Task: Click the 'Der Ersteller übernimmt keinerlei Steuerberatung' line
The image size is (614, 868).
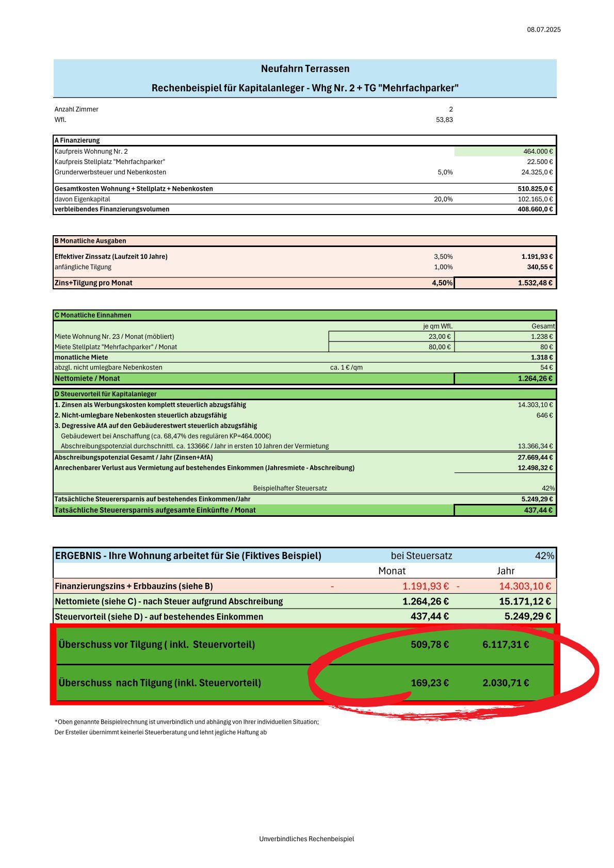Action: (160, 732)
